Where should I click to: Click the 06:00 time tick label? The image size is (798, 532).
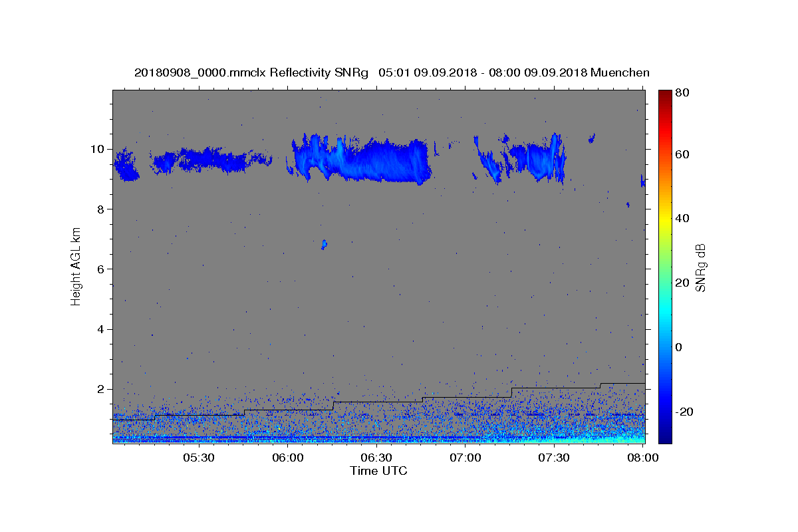coord(287,458)
